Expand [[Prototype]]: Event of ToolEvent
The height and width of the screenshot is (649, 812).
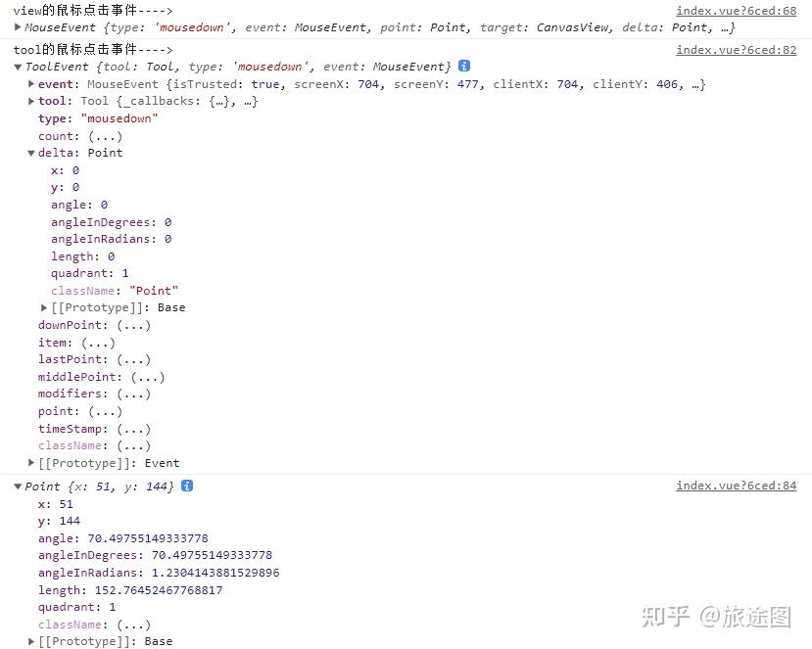[30, 462]
